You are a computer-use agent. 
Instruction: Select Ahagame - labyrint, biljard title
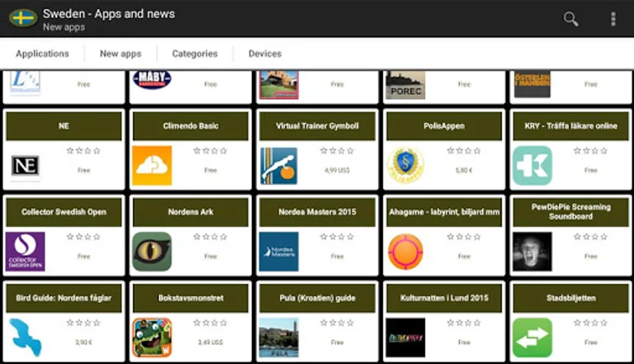[444, 212]
